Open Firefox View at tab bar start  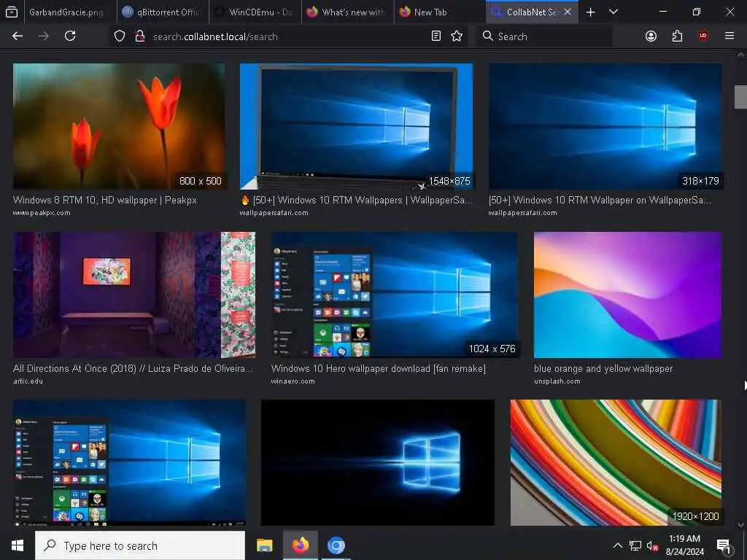12,12
